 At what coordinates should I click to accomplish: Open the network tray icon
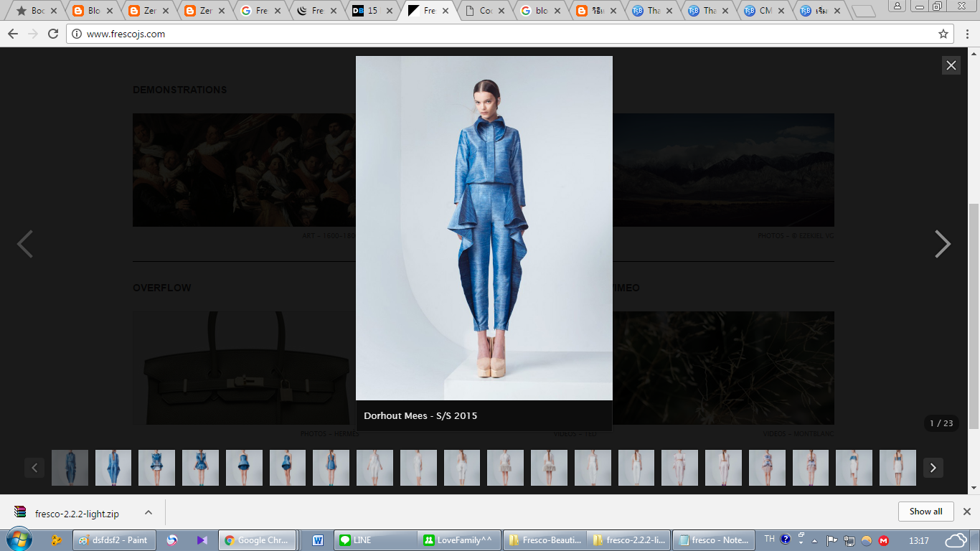[x=849, y=540]
